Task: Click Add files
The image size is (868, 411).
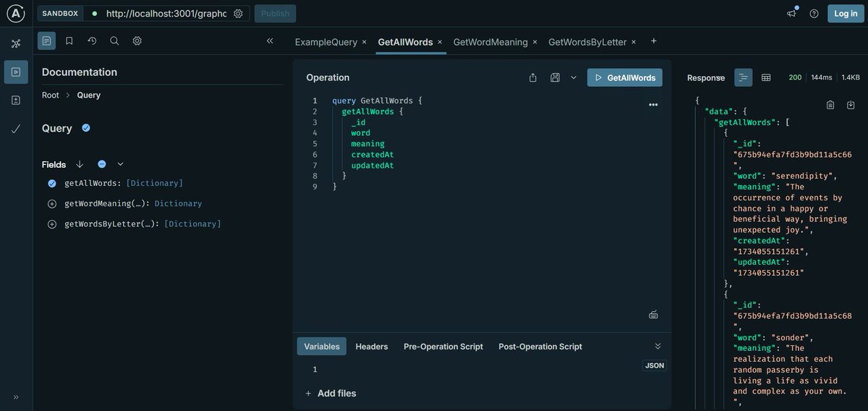Action: [x=331, y=393]
